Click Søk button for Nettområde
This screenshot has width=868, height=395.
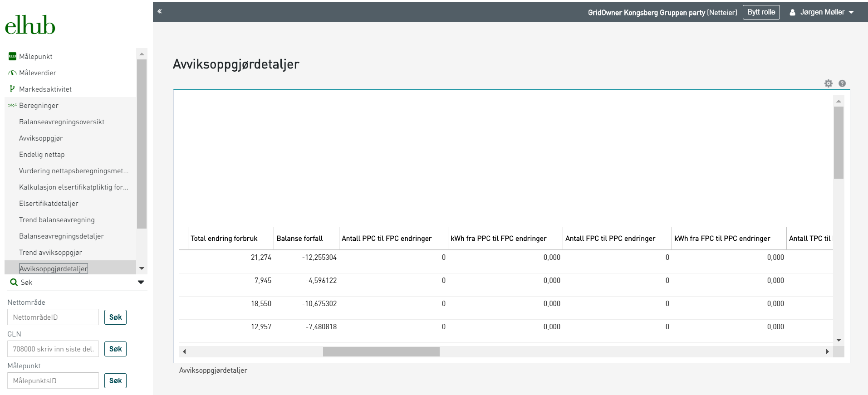click(116, 317)
